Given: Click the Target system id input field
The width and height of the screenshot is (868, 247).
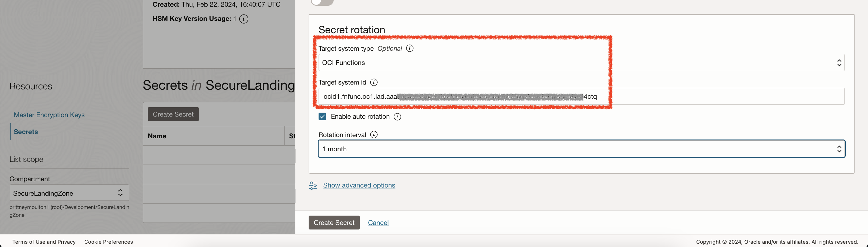Looking at the screenshot, I should 708,97.
